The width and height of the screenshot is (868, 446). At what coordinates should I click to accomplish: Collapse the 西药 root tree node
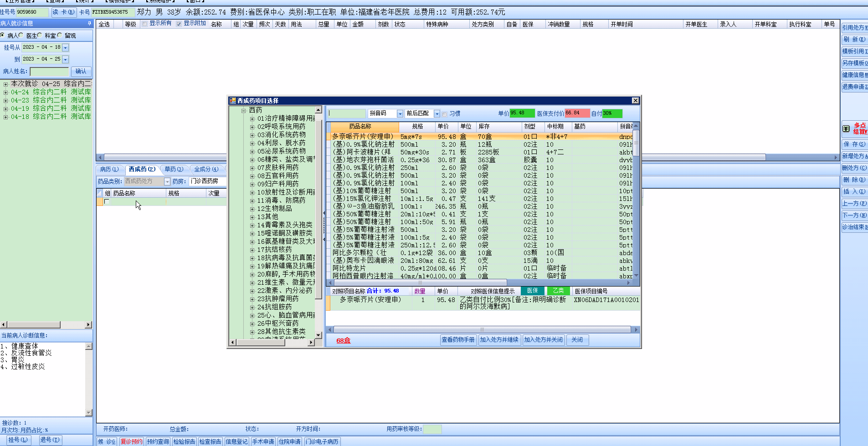244,110
